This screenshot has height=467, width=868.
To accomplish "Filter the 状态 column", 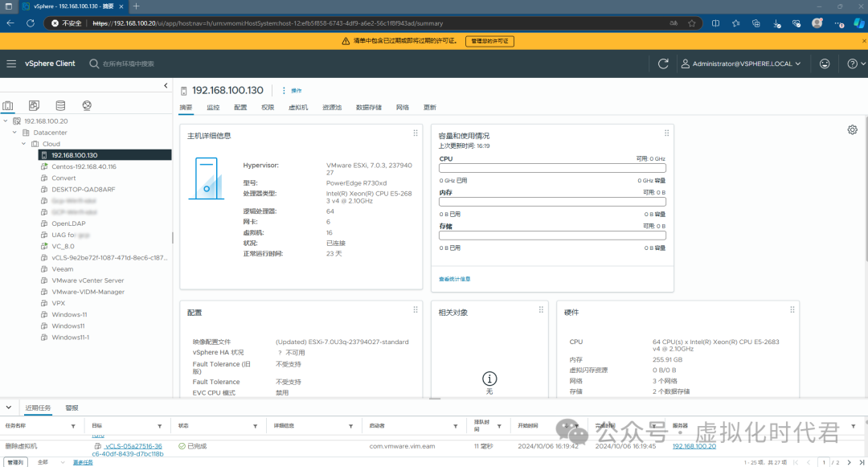I will 256,426.
